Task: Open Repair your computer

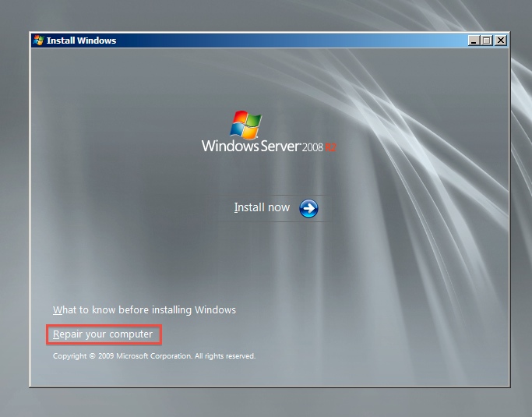Action: [103, 335]
